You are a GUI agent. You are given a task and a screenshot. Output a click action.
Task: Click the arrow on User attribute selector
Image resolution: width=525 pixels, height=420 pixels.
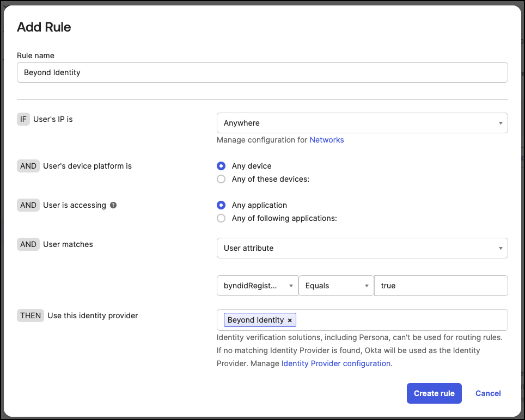[500, 249]
